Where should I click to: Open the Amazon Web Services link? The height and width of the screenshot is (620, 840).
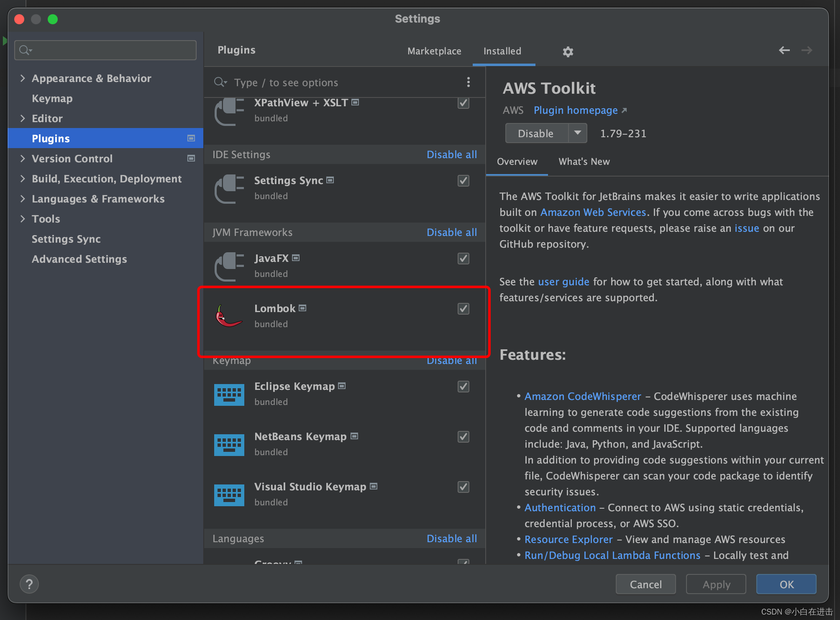click(x=593, y=212)
